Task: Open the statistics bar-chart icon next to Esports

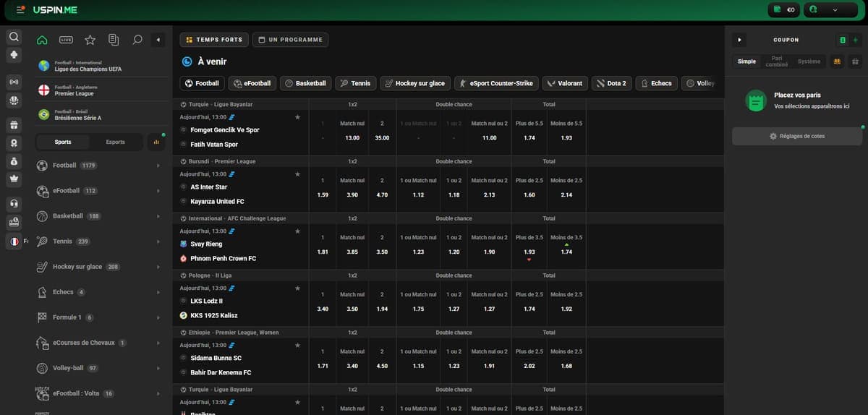Action: click(x=156, y=142)
